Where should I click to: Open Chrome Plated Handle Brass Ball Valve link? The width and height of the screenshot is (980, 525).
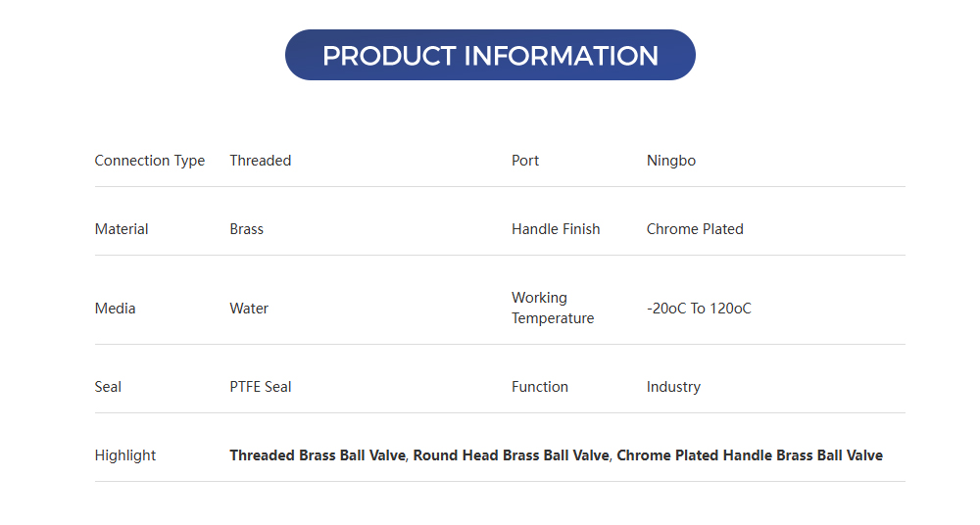pos(750,455)
